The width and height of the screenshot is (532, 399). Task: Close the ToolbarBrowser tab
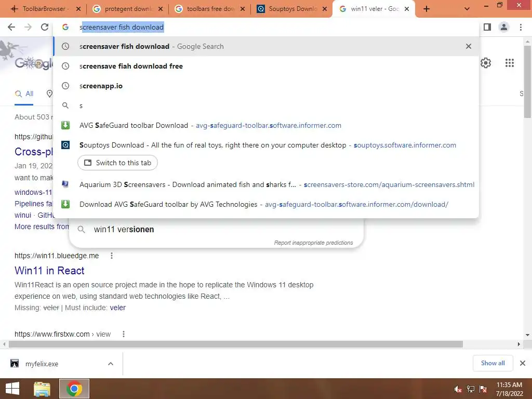tap(78, 9)
